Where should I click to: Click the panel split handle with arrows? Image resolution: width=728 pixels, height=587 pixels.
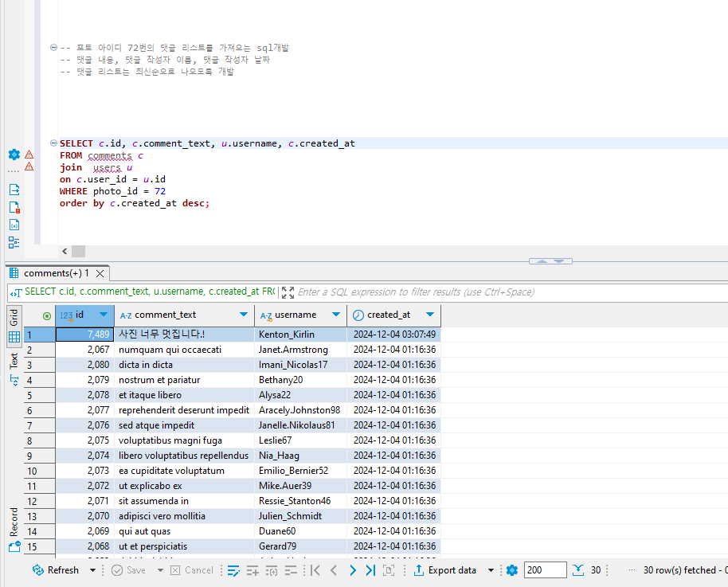[550, 261]
